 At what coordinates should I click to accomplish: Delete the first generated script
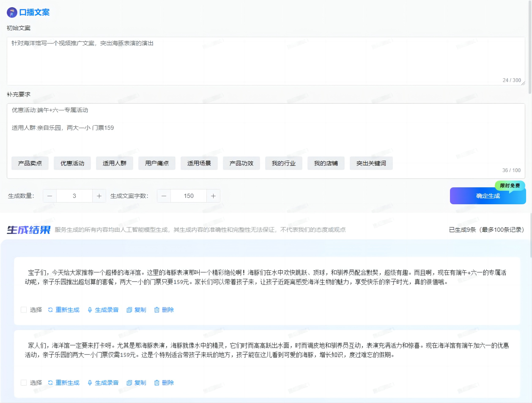coord(164,310)
